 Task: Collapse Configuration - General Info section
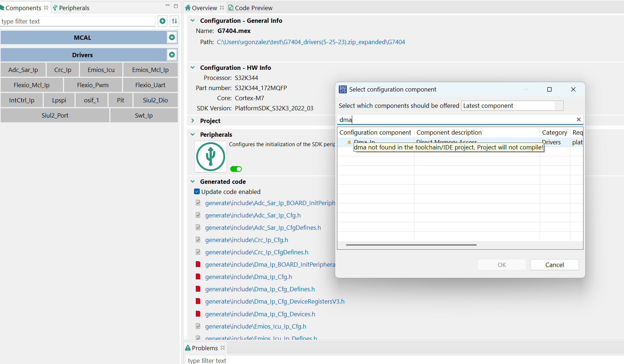pyautogui.click(x=193, y=21)
